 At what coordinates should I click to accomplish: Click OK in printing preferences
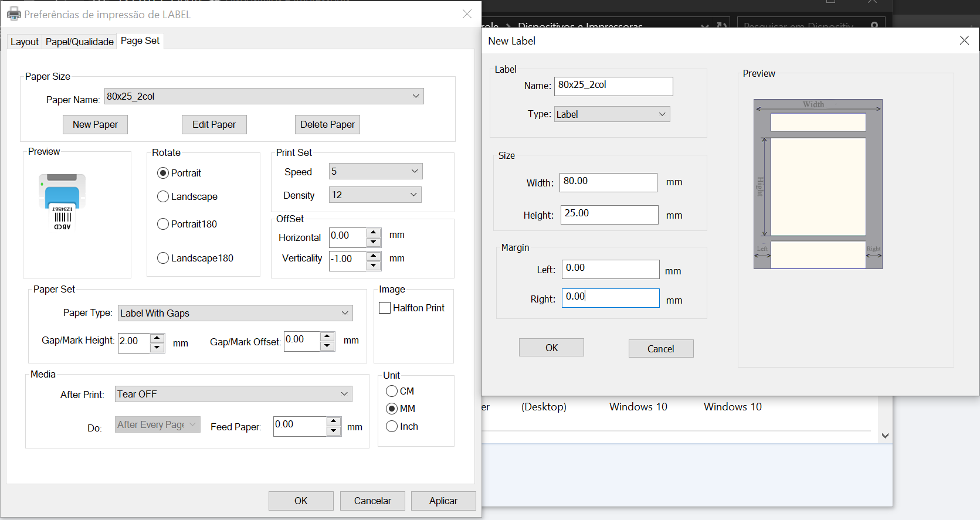[x=301, y=501]
